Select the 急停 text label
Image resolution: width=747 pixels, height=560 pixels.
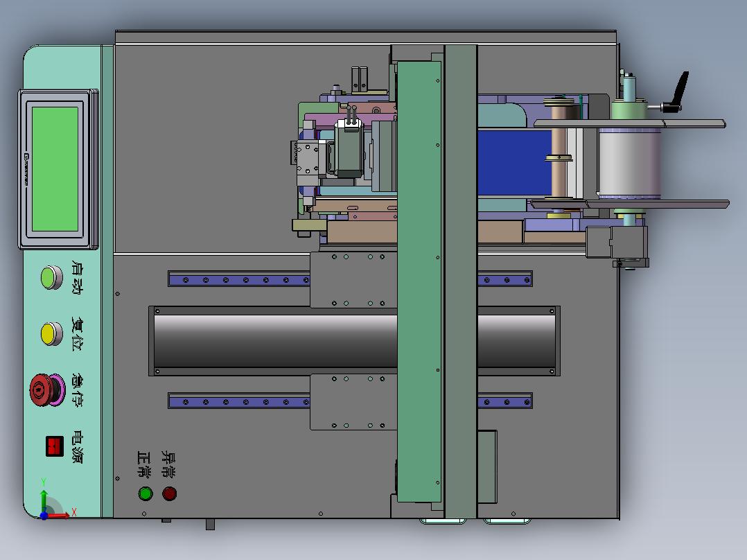tap(77, 390)
